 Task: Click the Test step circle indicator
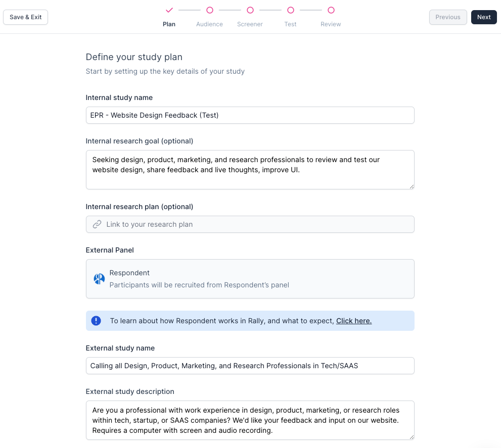point(291,10)
